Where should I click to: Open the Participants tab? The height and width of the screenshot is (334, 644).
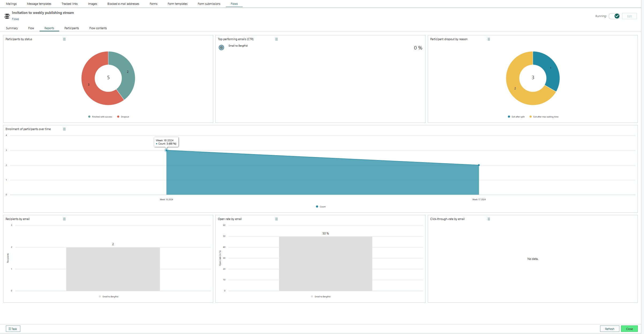(71, 28)
